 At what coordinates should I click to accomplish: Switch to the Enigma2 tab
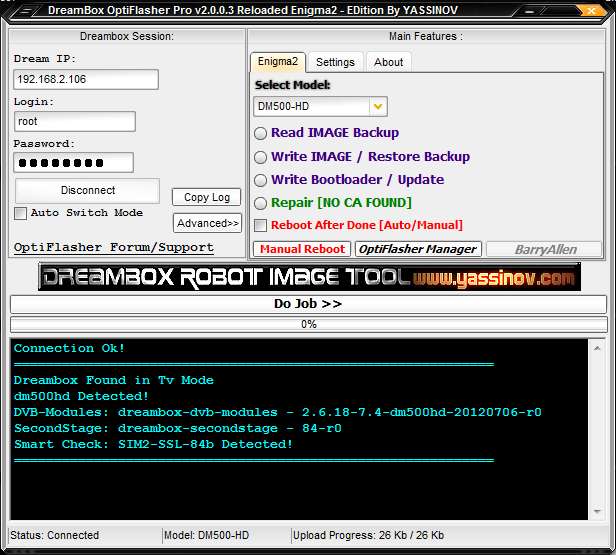pos(278,62)
